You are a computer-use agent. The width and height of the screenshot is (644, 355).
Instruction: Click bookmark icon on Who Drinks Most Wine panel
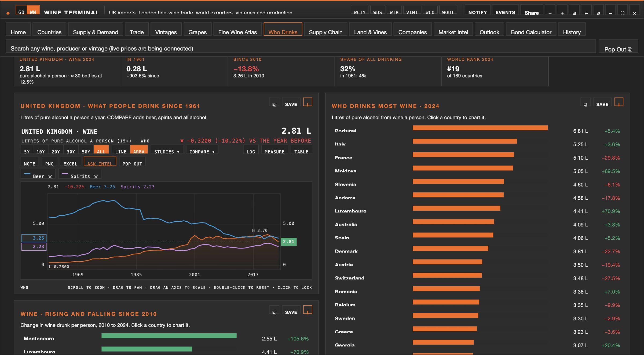tap(619, 102)
